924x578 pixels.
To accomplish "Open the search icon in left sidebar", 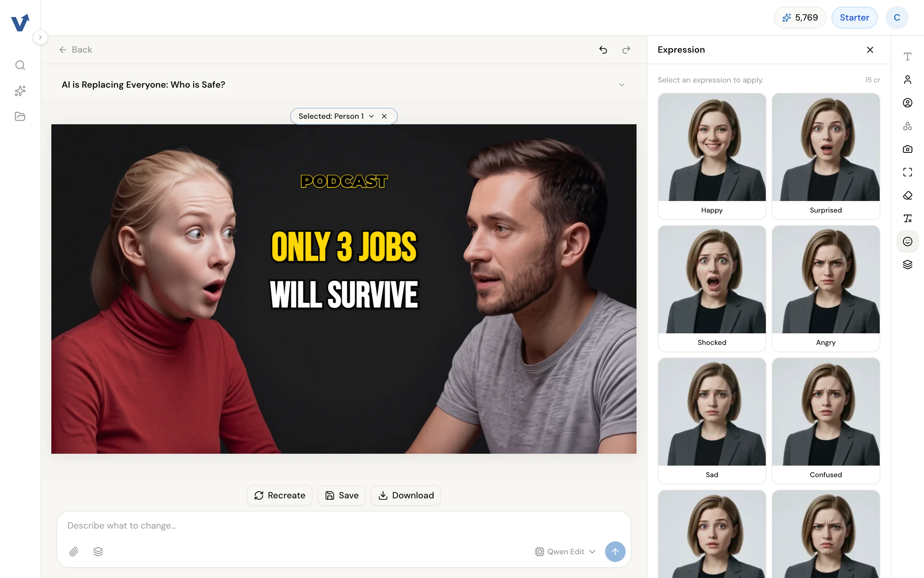I will click(x=20, y=66).
